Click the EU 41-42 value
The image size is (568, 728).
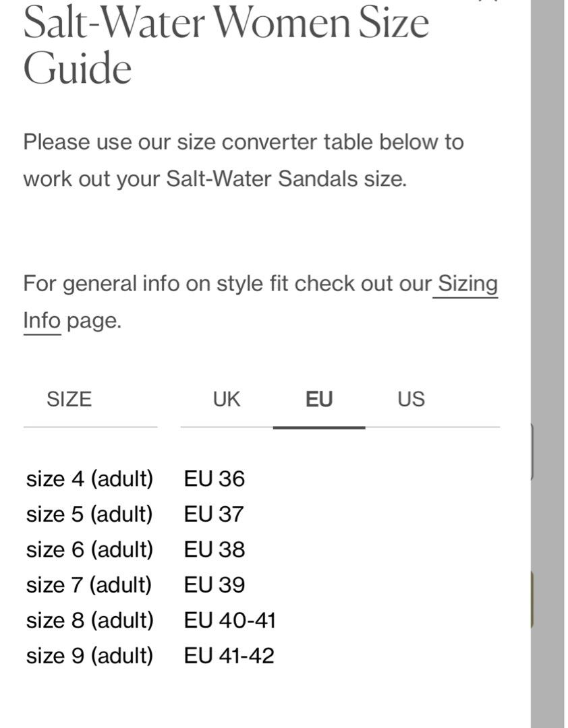tap(229, 656)
